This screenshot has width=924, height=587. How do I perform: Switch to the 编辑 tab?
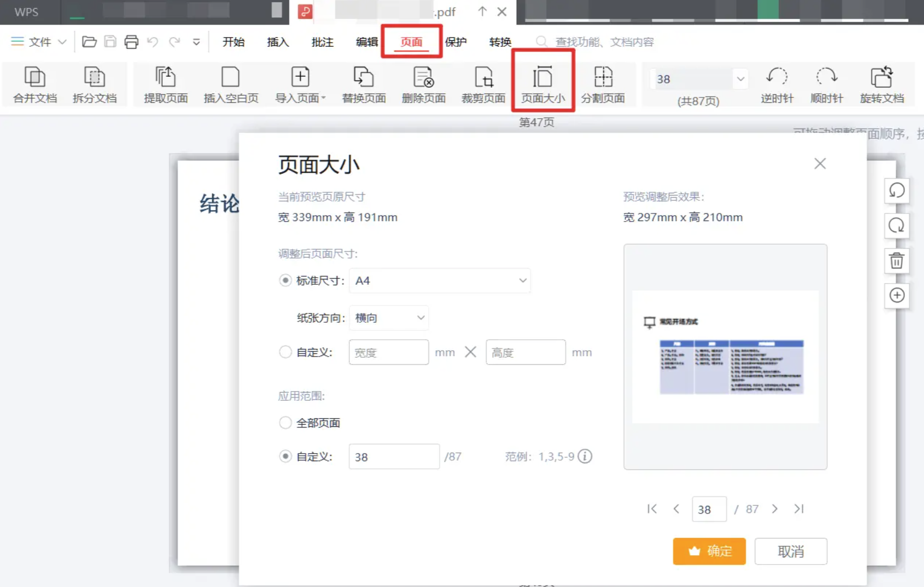point(367,42)
